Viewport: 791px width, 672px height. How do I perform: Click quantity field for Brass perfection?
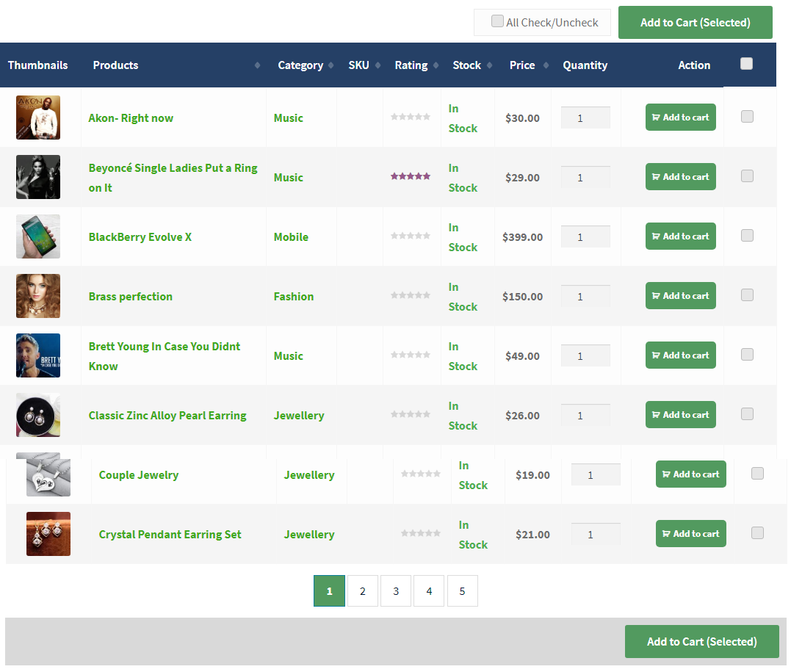pos(585,297)
